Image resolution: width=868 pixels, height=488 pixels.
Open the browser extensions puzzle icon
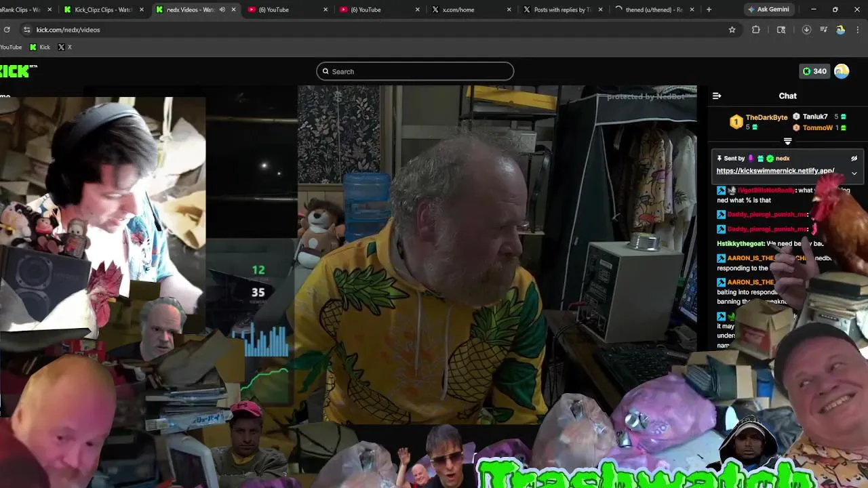(x=755, y=30)
